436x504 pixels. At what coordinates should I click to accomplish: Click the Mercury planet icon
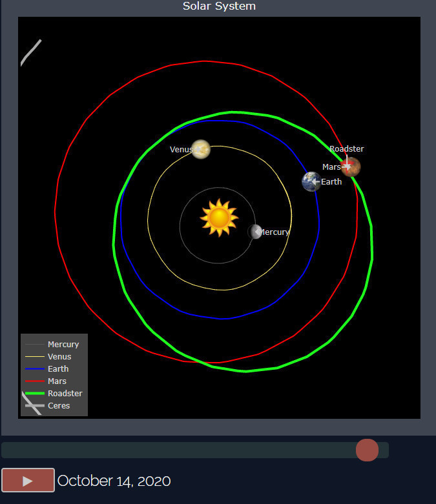255,232
